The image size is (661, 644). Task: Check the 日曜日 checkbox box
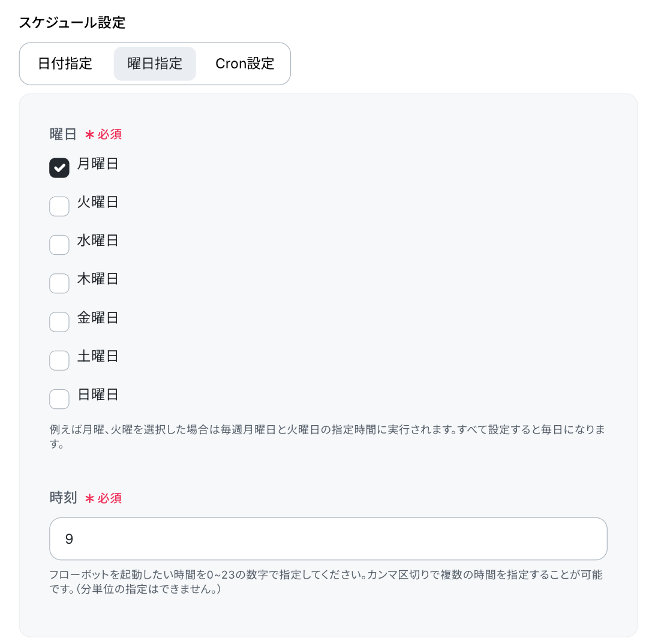point(59,399)
